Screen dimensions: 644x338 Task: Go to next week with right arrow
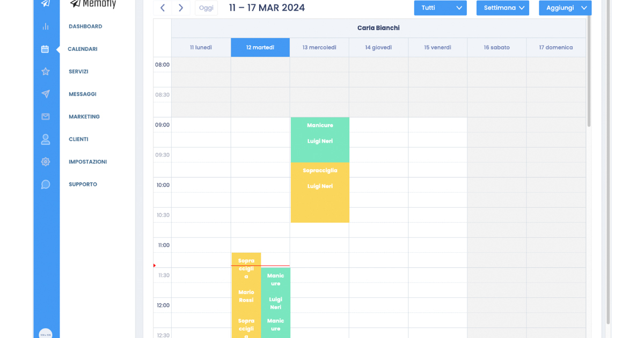(181, 8)
